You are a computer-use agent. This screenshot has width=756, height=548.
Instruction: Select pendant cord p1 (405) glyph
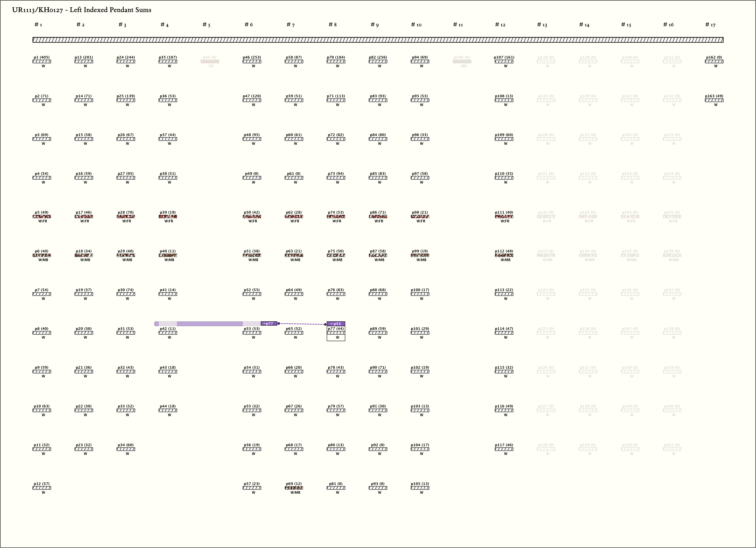click(42, 61)
